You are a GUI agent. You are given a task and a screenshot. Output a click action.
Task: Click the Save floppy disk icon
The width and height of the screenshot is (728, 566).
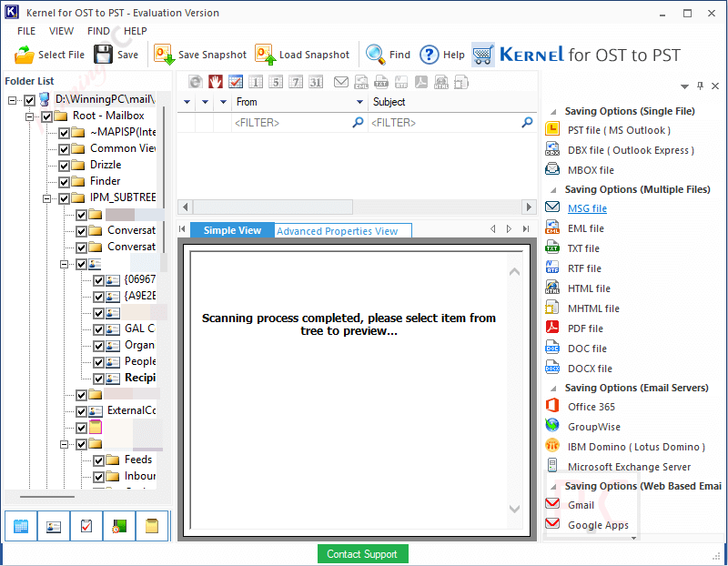(103, 55)
